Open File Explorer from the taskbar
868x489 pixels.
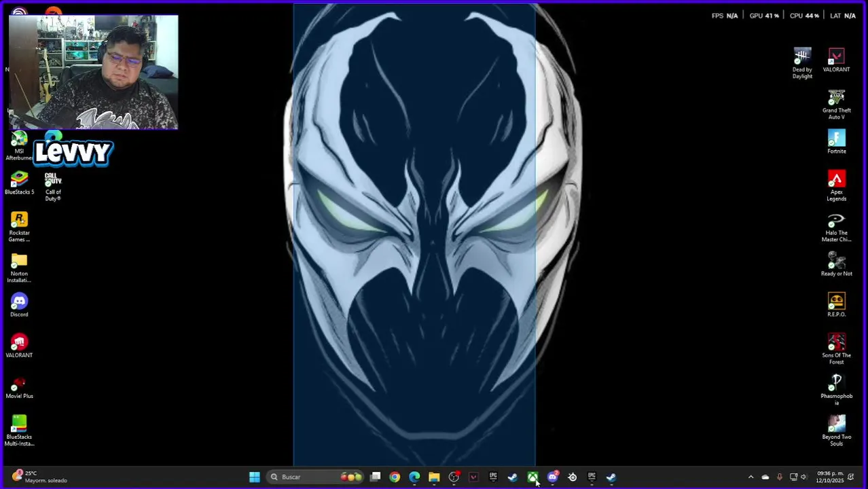[x=434, y=477]
